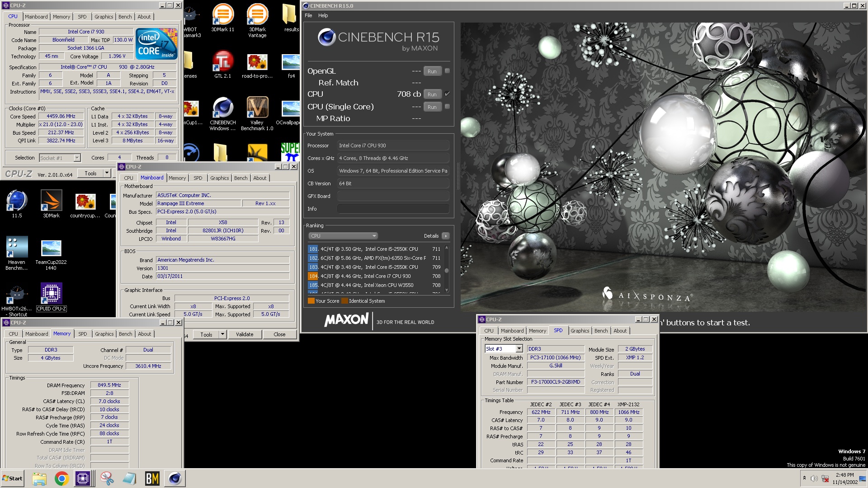Open the Tools dropdown arrow in CPU window
Image resolution: width=868 pixels, height=488 pixels.
click(107, 173)
